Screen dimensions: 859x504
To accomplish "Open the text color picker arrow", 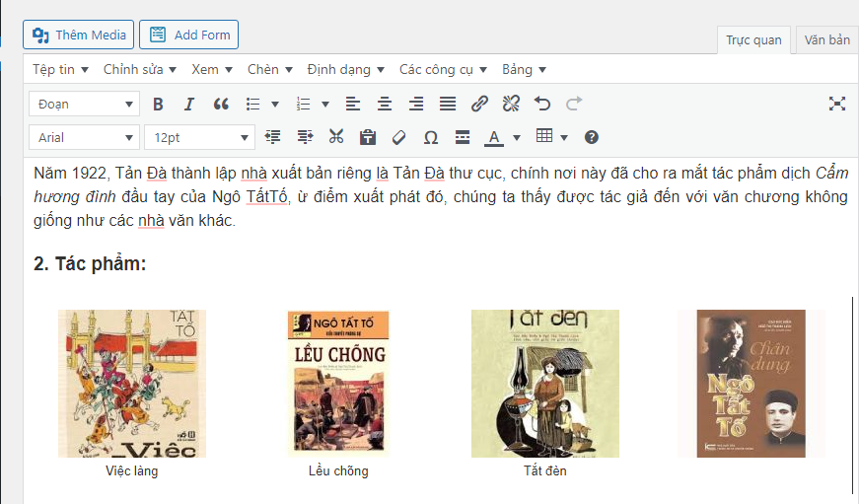I will pos(517,137).
